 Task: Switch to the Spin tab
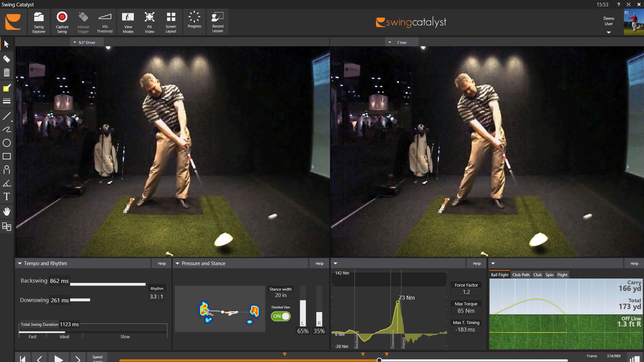pyautogui.click(x=549, y=275)
